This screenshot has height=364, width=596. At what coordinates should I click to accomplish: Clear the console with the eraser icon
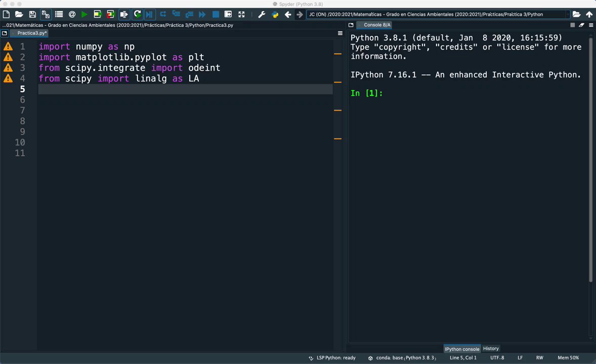[x=581, y=25]
